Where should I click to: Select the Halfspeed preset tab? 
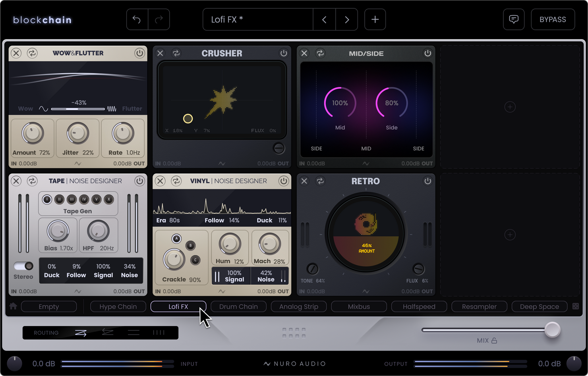(419, 307)
